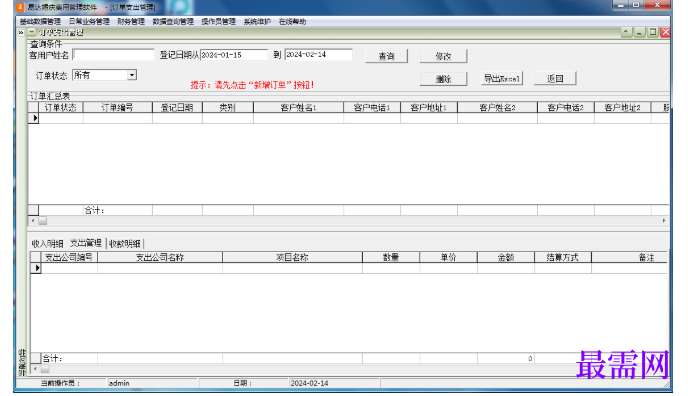Click the first empty cell under 支出公司名称

click(x=160, y=268)
